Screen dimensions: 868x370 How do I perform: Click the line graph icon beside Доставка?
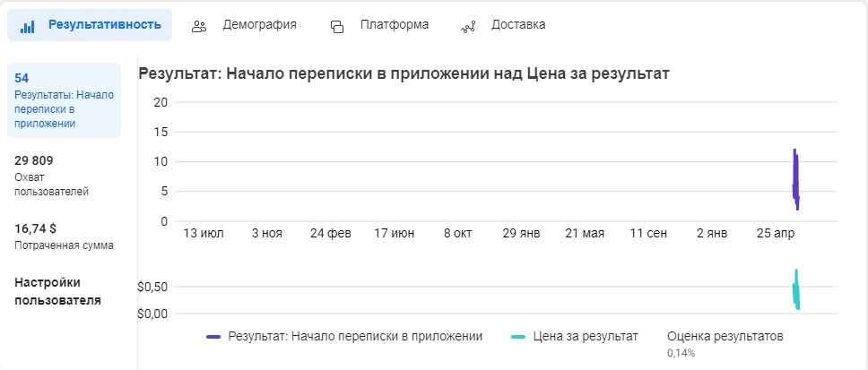tap(468, 27)
